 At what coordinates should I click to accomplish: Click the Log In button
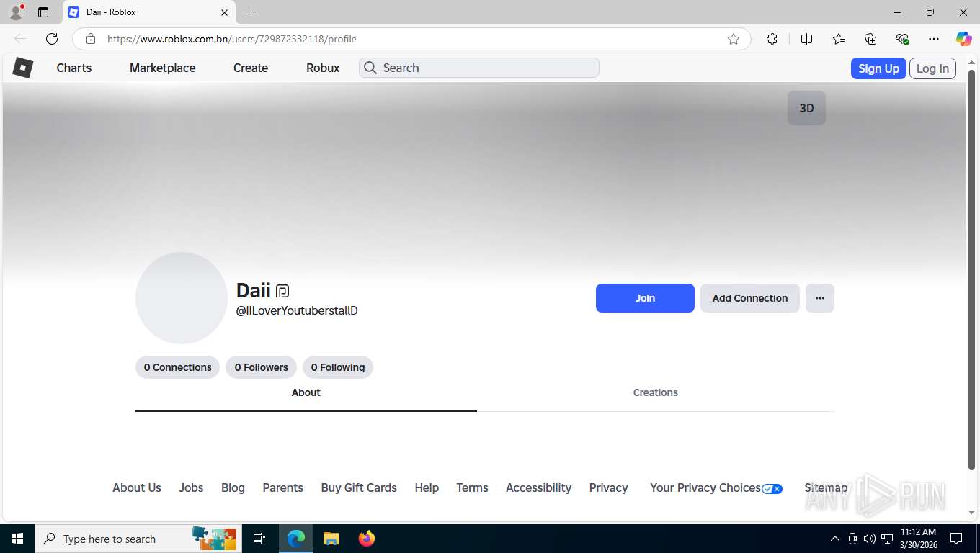point(932,68)
